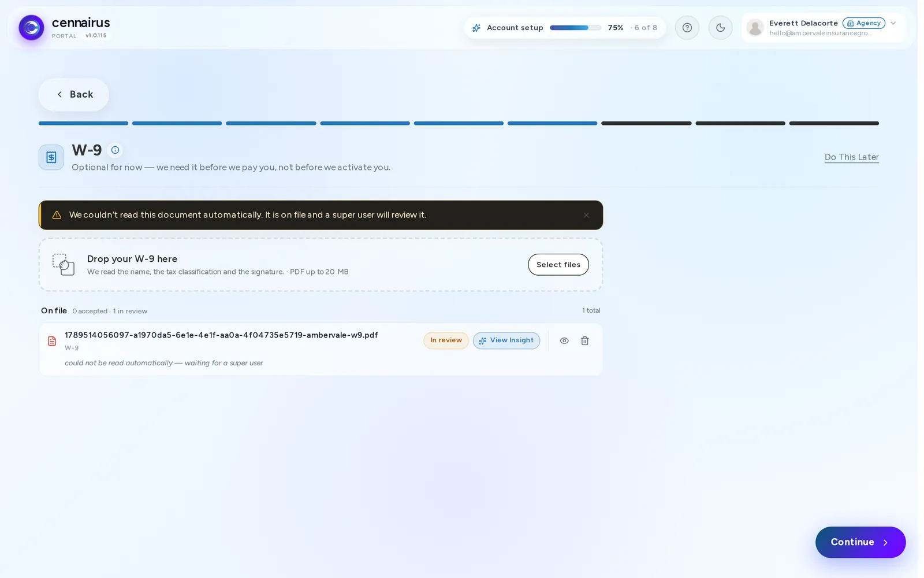
Task: Click the Account setup sparkle icon
Action: pos(476,28)
